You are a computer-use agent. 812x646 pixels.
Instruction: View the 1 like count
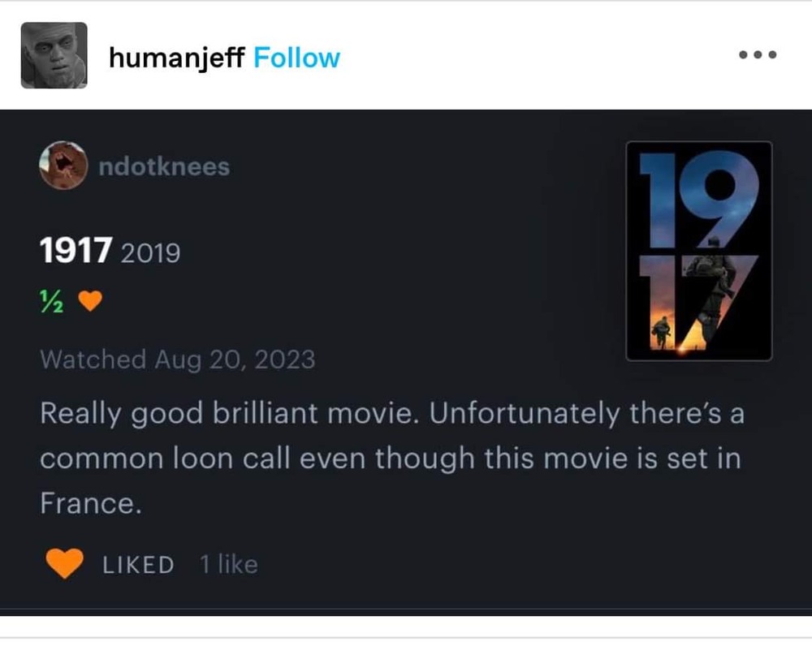click(228, 564)
